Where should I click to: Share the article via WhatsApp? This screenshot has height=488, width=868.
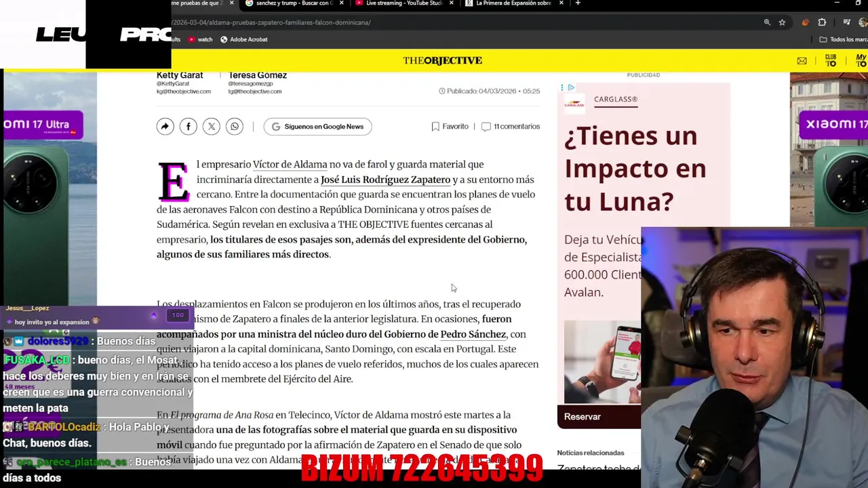(x=235, y=126)
